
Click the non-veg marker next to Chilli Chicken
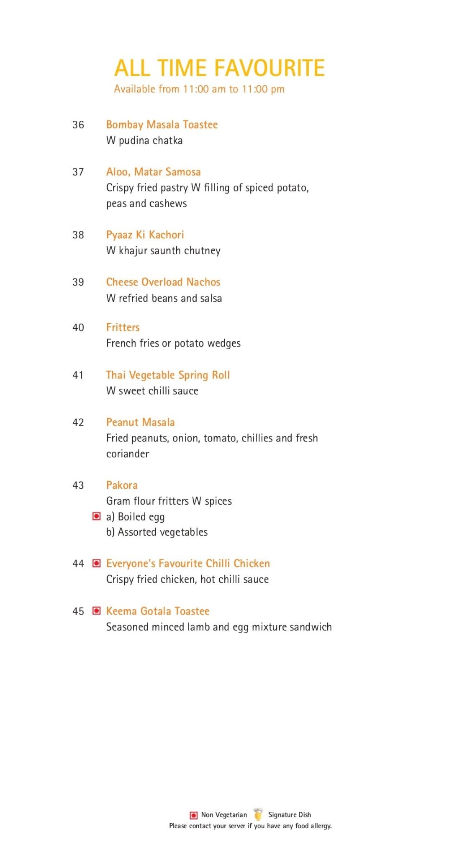point(96,564)
